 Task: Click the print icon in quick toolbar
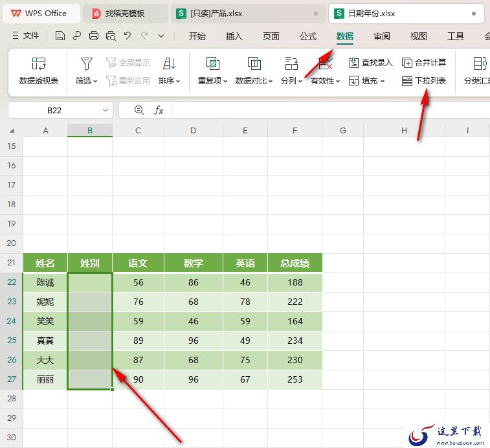coord(94,36)
